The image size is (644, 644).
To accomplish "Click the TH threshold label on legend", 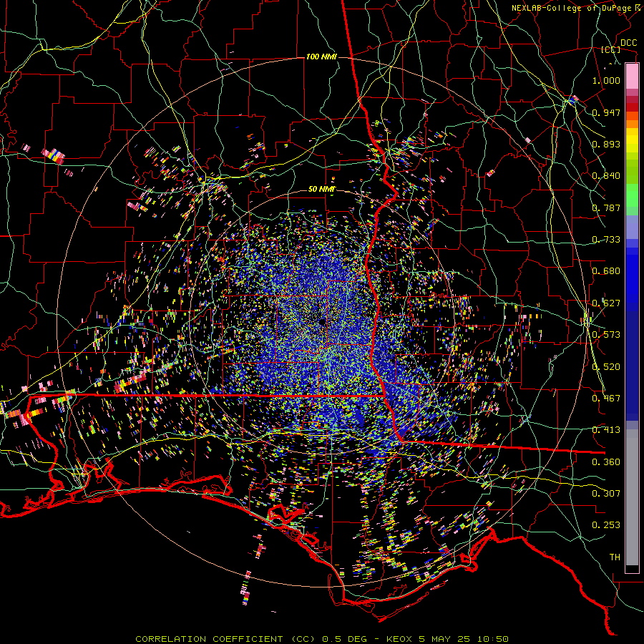I will [x=615, y=557].
